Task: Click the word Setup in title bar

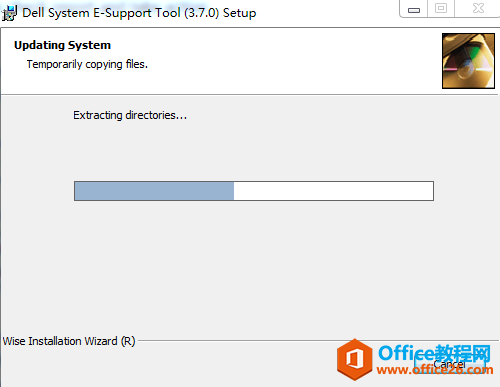Action: tap(240, 13)
